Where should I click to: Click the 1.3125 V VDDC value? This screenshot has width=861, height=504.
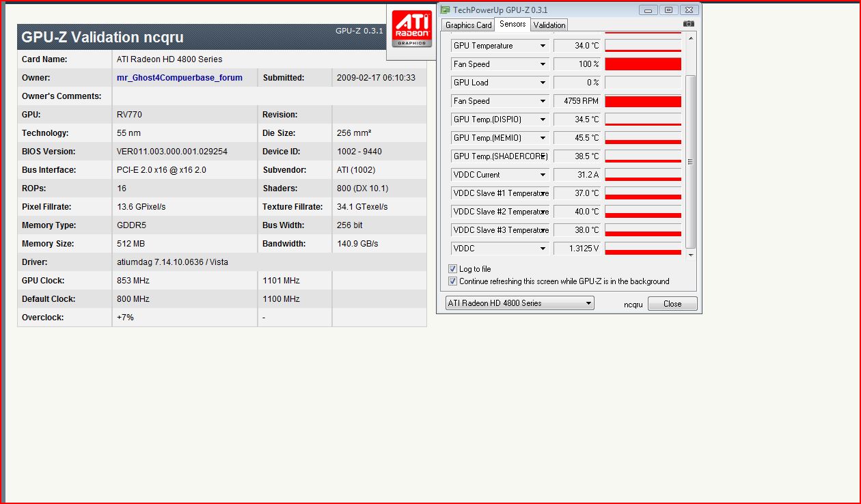[x=577, y=249]
